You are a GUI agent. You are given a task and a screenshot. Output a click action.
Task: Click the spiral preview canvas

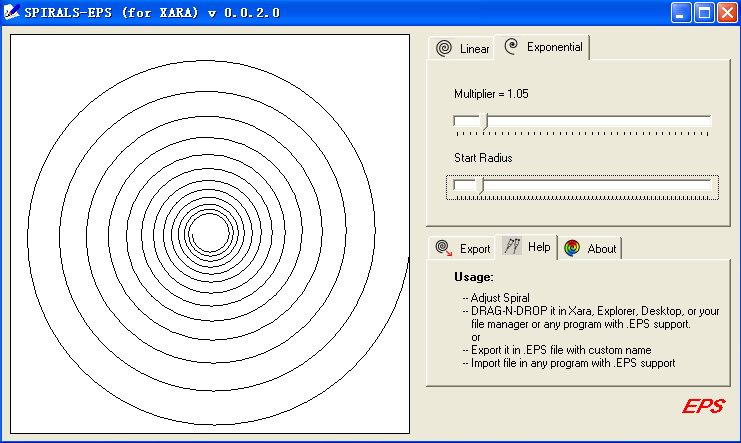pyautogui.click(x=210, y=234)
